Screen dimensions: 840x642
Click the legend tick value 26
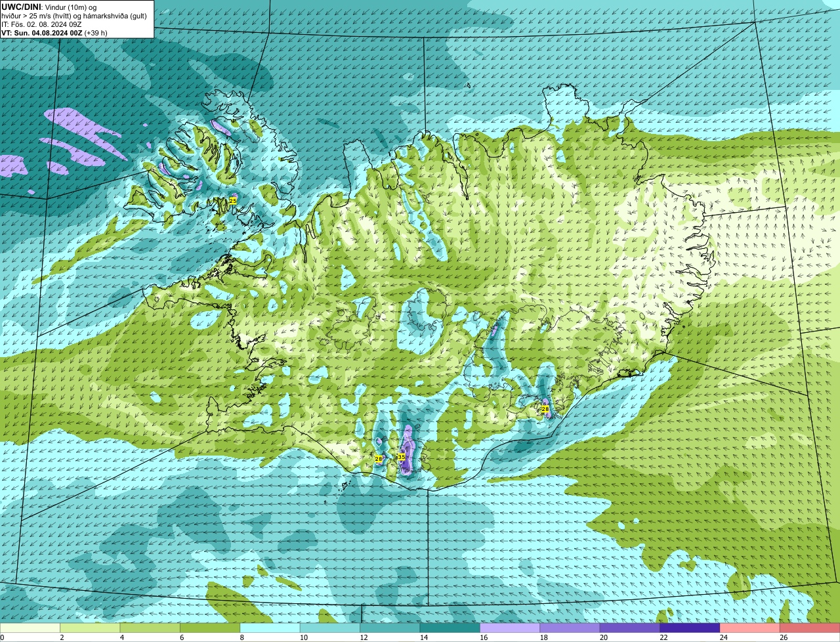tap(784, 637)
